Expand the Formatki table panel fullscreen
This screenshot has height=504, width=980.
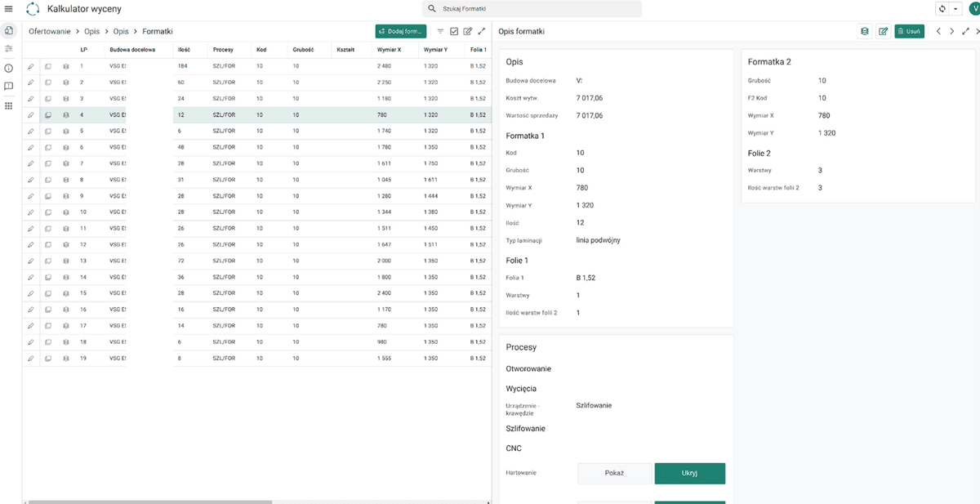482,31
